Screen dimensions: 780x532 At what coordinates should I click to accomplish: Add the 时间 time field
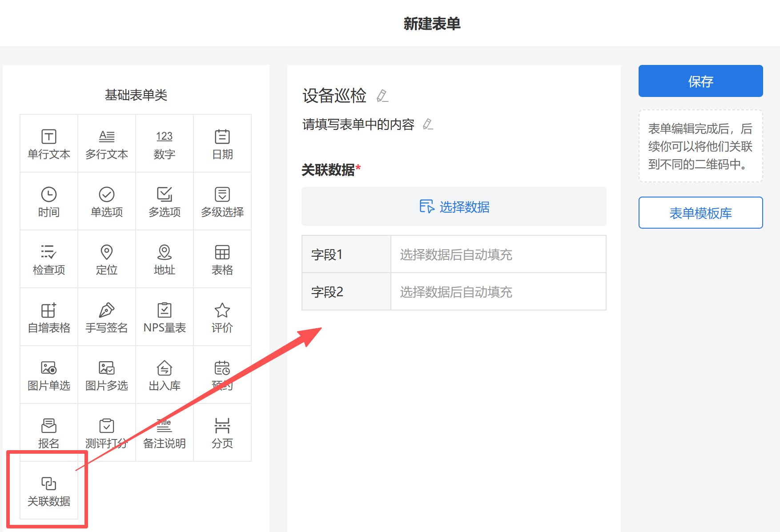click(49, 201)
